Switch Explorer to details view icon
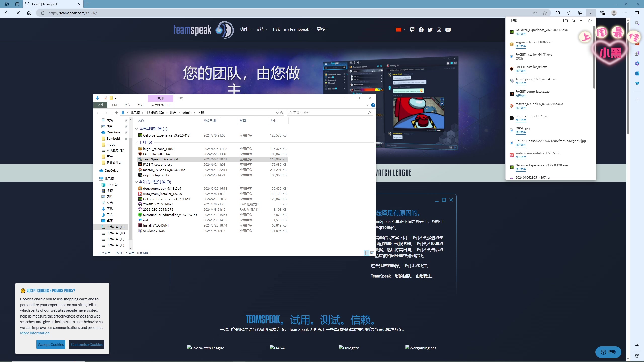The height and width of the screenshot is (362, 644). pyautogui.click(x=367, y=253)
